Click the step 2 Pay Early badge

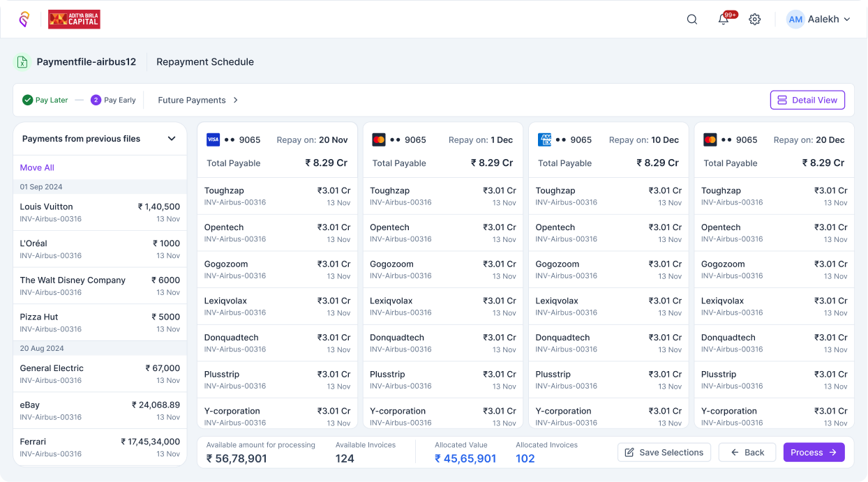click(x=96, y=100)
